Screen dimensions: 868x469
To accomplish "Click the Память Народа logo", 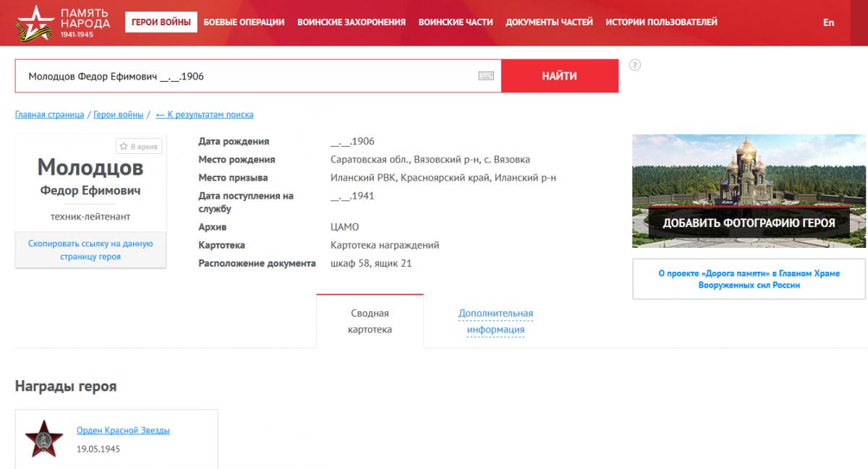I will coord(63,22).
